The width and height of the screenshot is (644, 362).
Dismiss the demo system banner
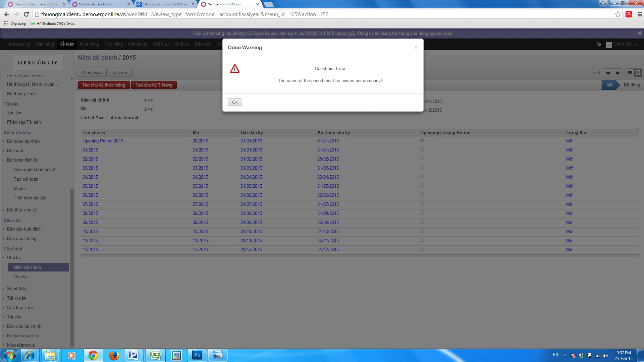639,33
